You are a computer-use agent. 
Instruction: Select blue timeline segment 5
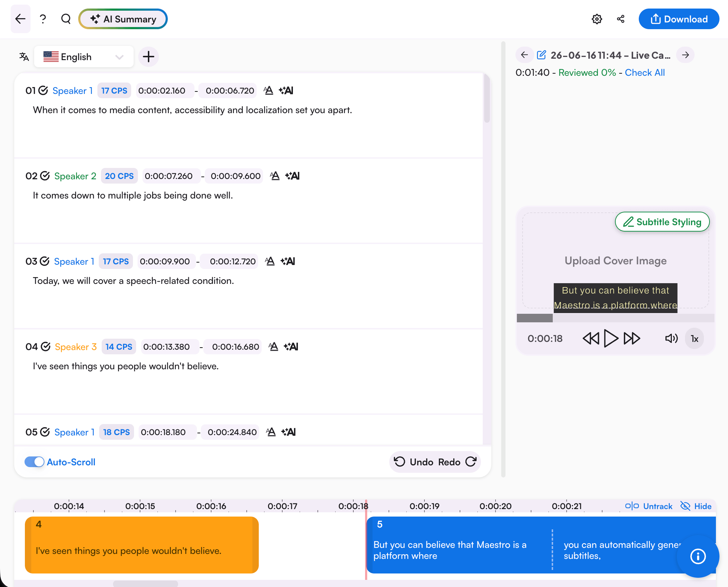pyautogui.click(x=541, y=545)
